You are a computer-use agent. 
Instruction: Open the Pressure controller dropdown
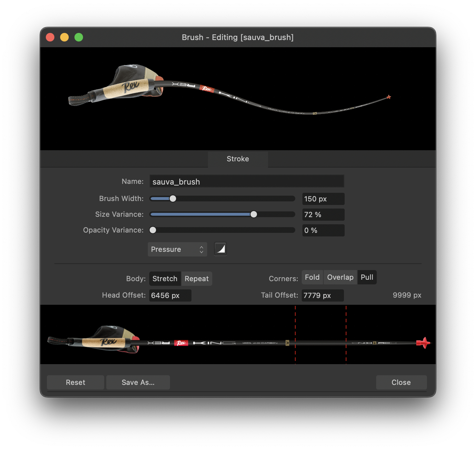tap(177, 249)
